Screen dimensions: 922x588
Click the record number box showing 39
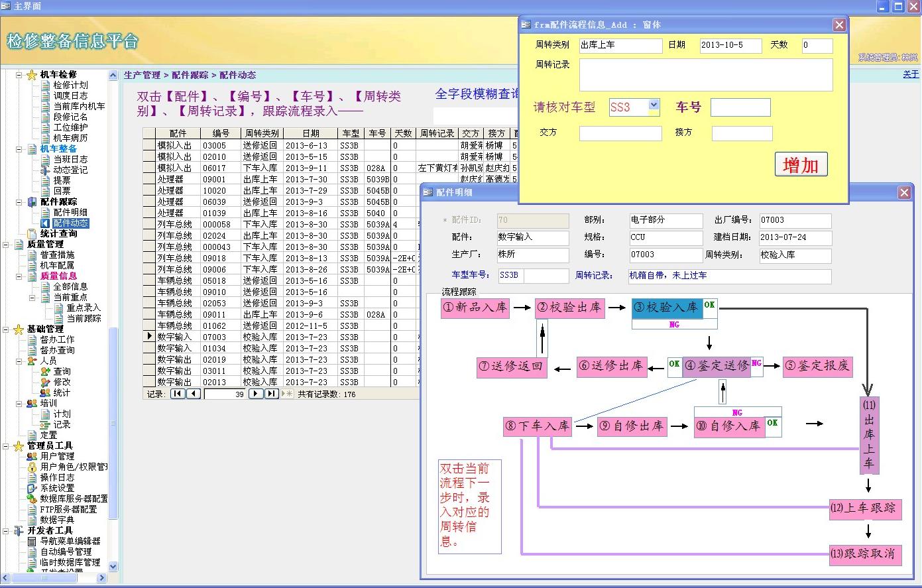coord(225,394)
